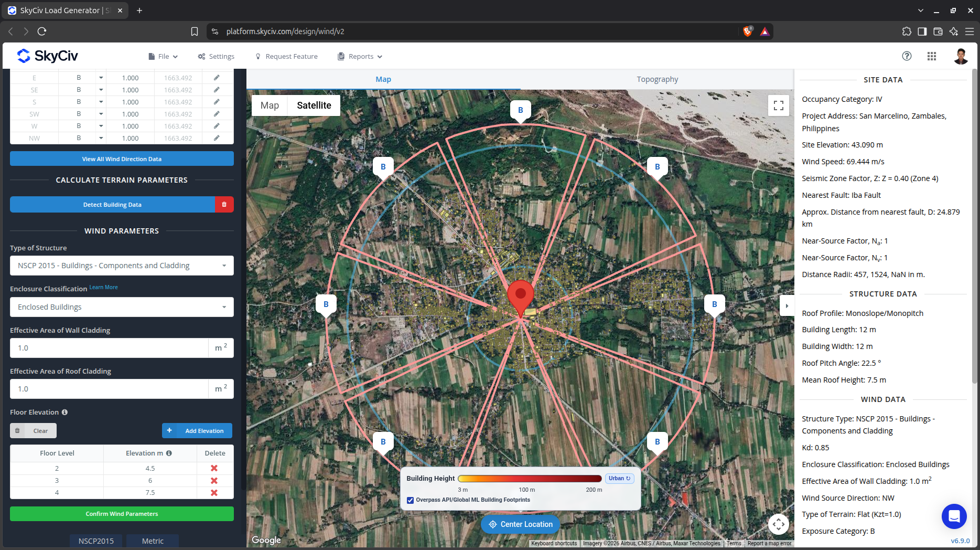Click the map pan control icon

click(x=779, y=524)
